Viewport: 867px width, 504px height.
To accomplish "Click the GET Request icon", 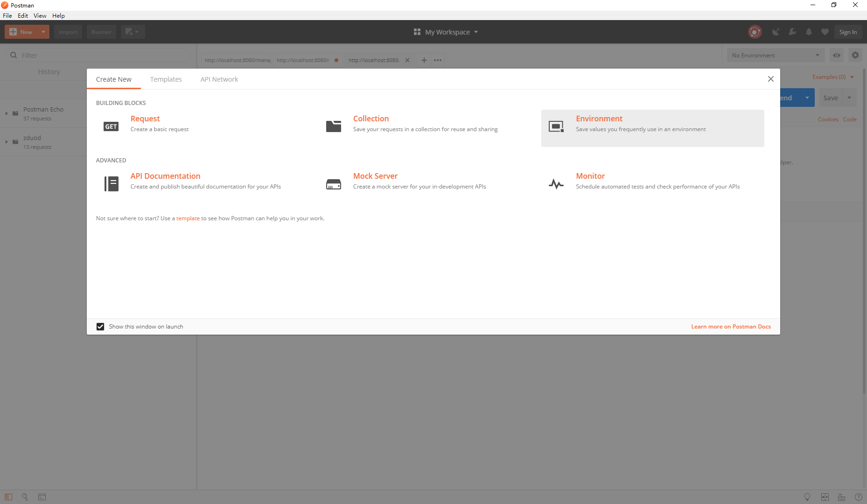I will pos(111,126).
